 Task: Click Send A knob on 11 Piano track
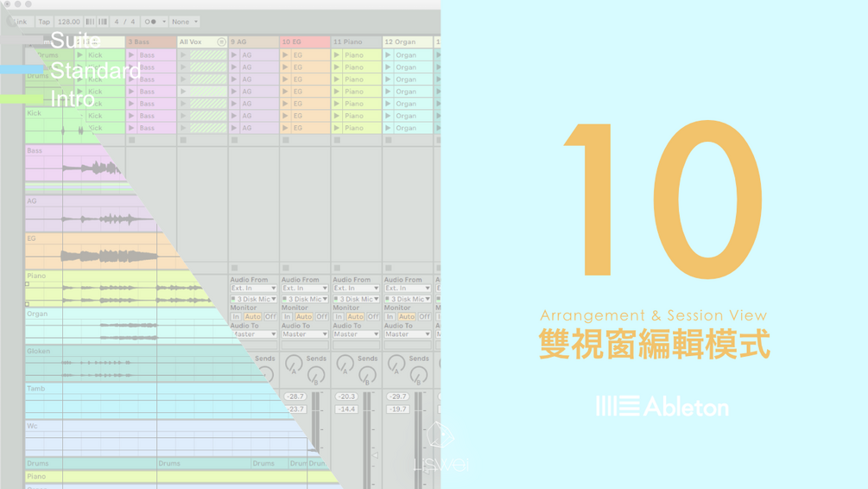point(345,364)
